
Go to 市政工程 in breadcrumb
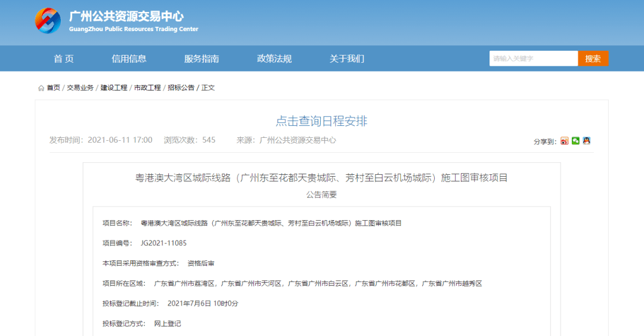click(x=147, y=88)
